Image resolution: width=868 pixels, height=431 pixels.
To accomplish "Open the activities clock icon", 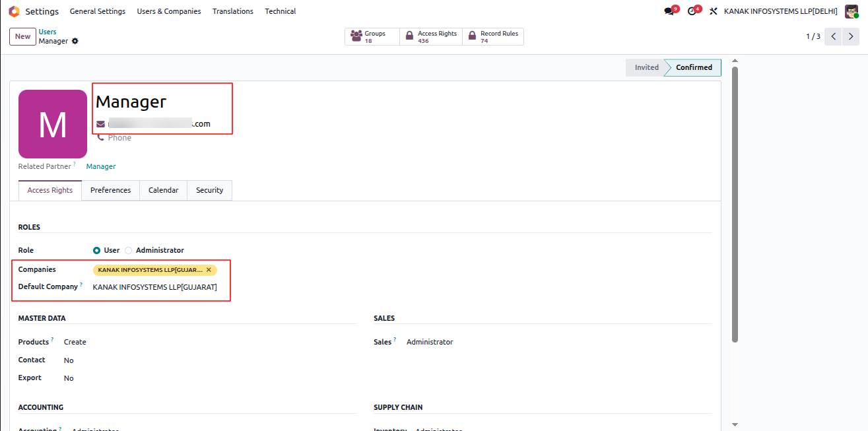I will pos(692,11).
